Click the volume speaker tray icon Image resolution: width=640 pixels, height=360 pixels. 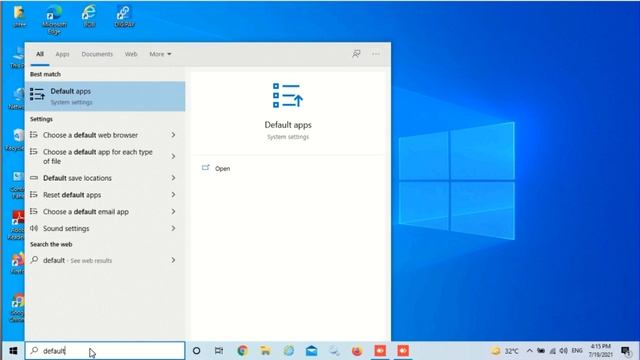tap(564, 351)
